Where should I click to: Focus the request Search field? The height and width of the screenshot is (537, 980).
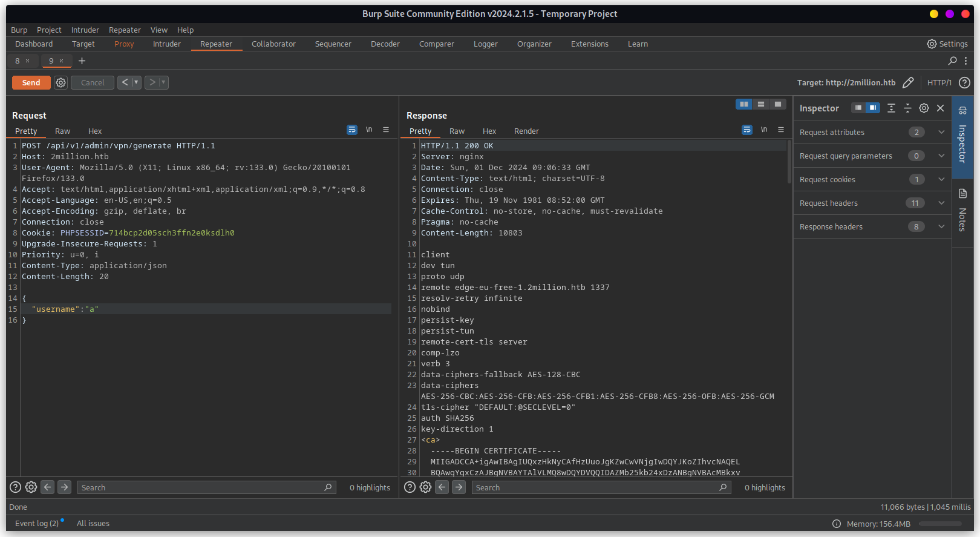[206, 487]
